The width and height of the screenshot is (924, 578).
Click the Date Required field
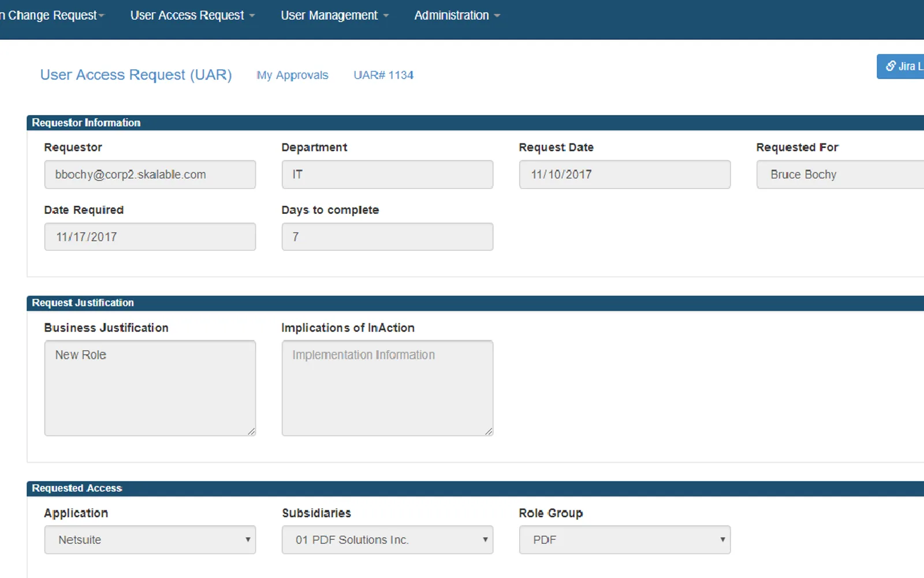150,237
